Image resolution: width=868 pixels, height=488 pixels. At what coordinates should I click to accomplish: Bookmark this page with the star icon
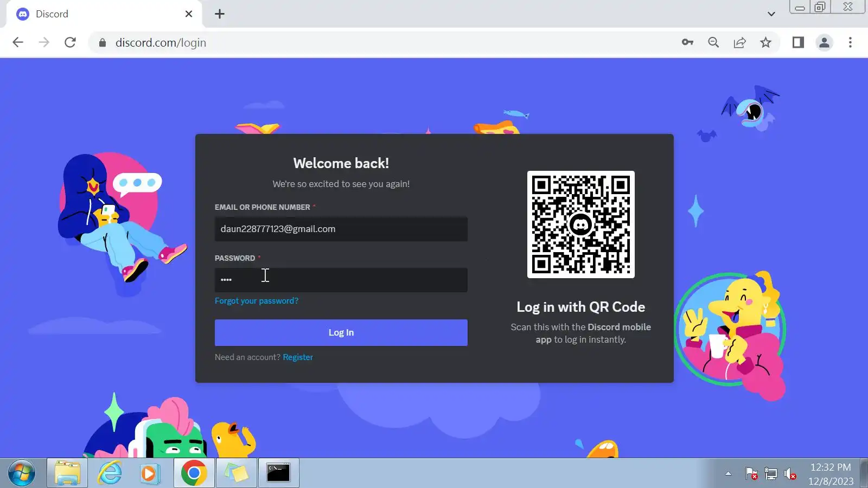tap(765, 42)
